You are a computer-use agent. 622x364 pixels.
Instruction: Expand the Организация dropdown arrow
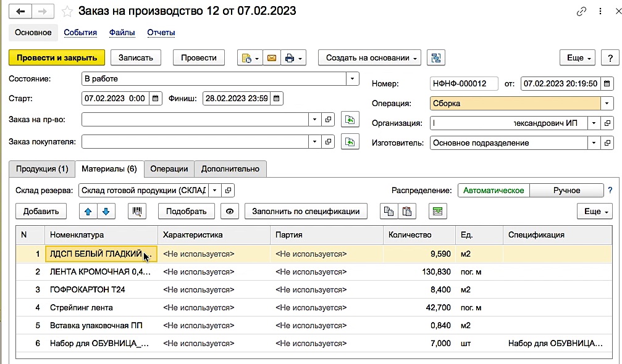594,123
